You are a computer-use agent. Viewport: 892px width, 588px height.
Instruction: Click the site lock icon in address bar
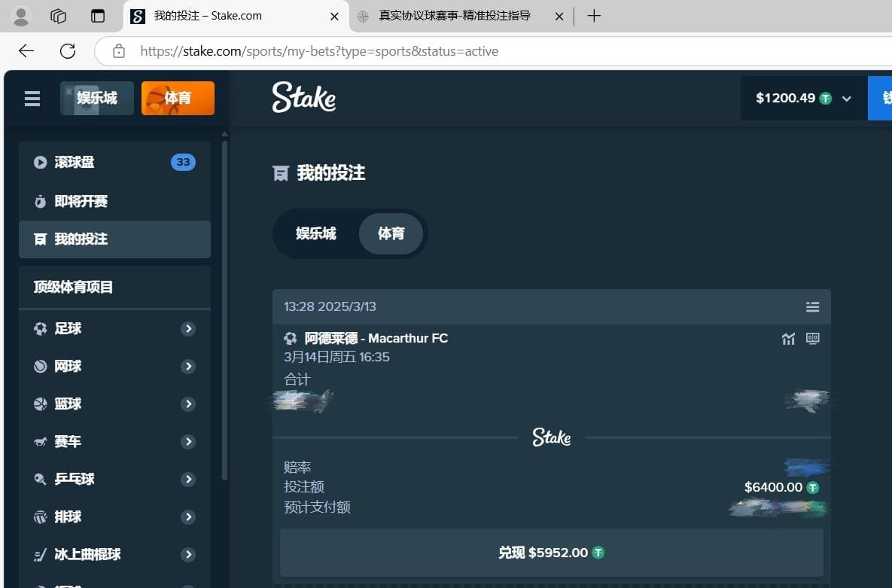(x=119, y=51)
